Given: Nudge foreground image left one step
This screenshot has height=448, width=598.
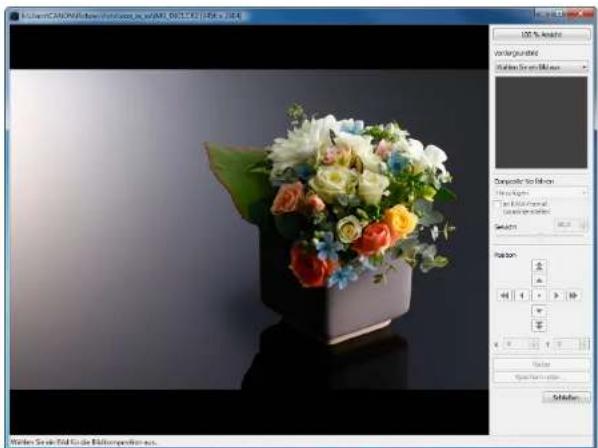Looking at the screenshot, I should click(x=522, y=295).
